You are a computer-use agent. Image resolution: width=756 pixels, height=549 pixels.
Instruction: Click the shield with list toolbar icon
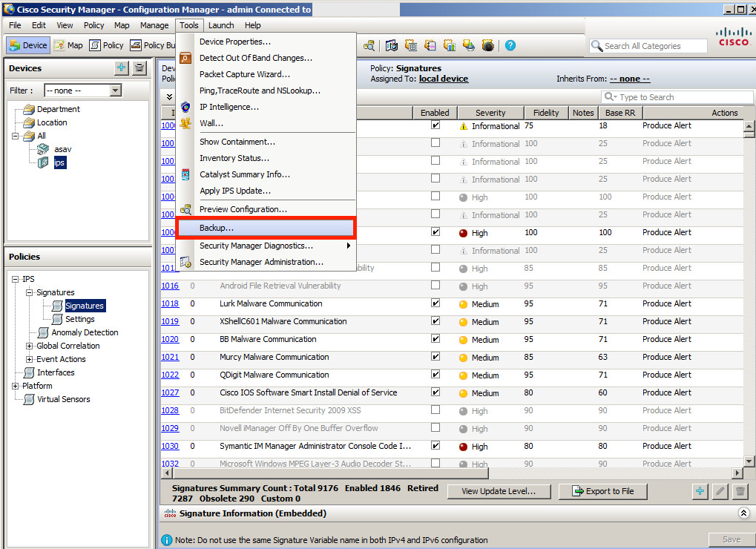click(430, 45)
